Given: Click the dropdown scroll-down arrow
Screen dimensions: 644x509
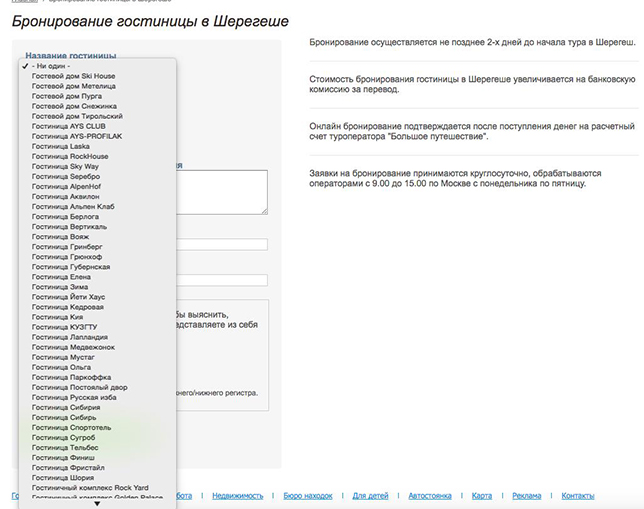Looking at the screenshot, I should pyautogui.click(x=97, y=504).
